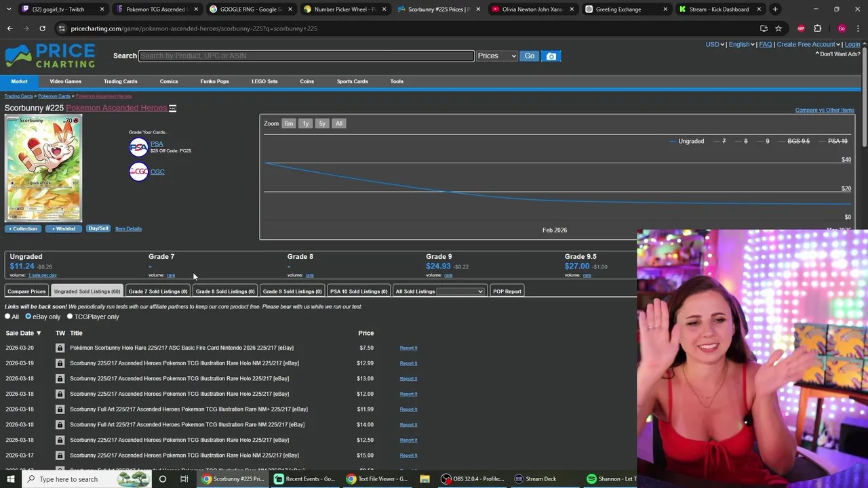868x488 pixels.
Task: Open Stream Deck from the taskbar
Action: (x=536, y=479)
